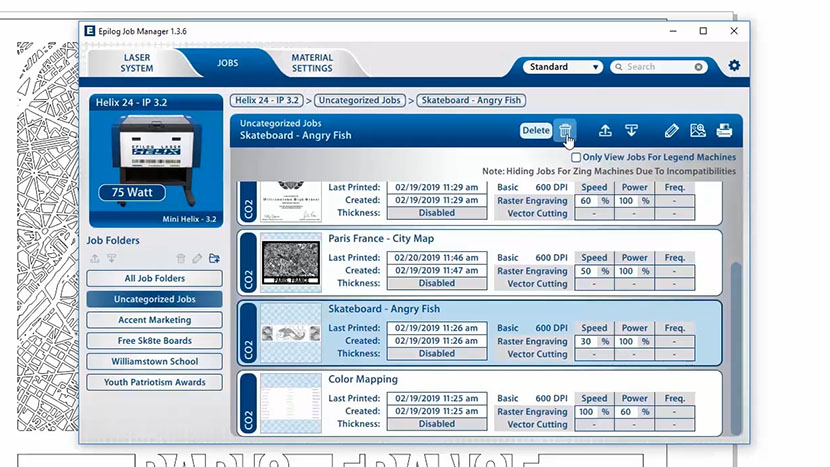
Task: Open settings with the gear icon
Action: coord(734,66)
